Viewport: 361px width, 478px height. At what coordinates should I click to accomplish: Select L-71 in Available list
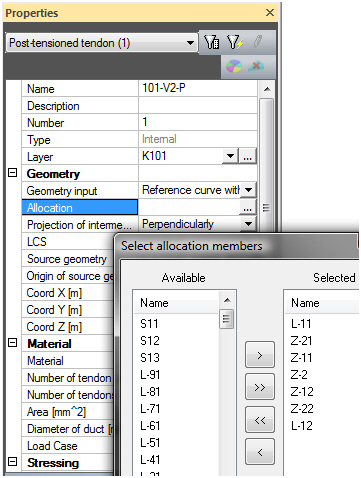[150, 409]
